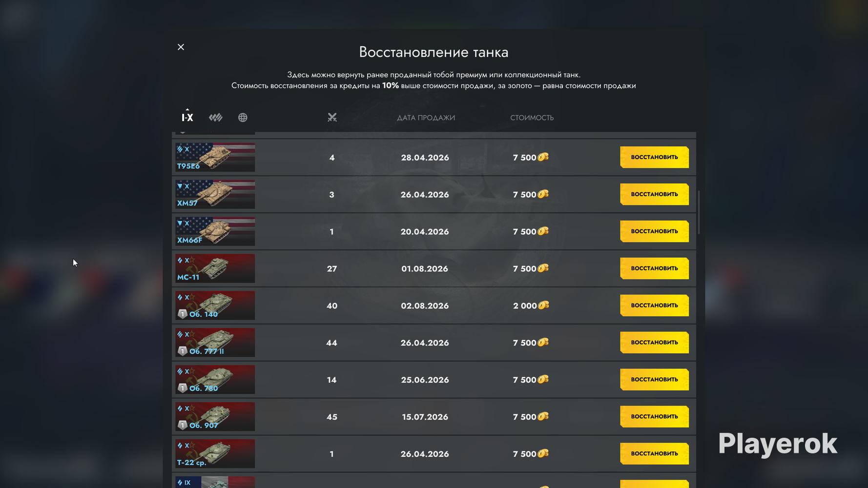Image resolution: width=868 pixels, height=488 pixels.
Task: Click gold coin icon in T95E6 row
Action: 543,157
